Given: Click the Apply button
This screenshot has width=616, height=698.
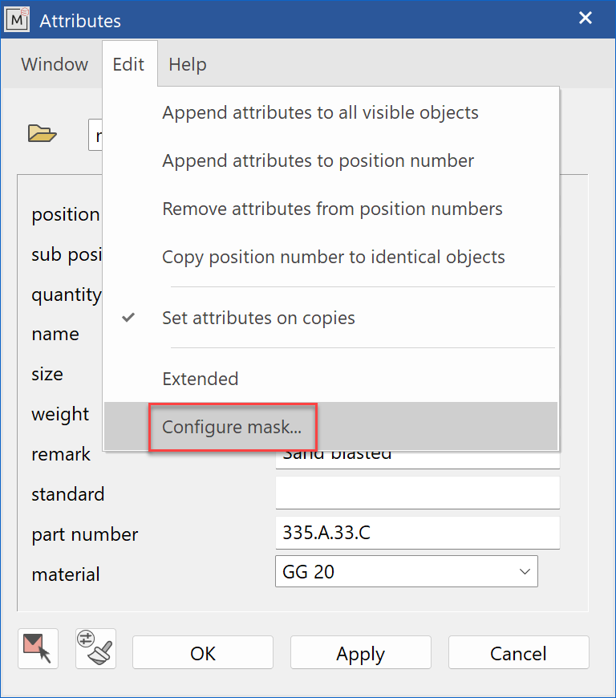Looking at the screenshot, I should pyautogui.click(x=360, y=652).
